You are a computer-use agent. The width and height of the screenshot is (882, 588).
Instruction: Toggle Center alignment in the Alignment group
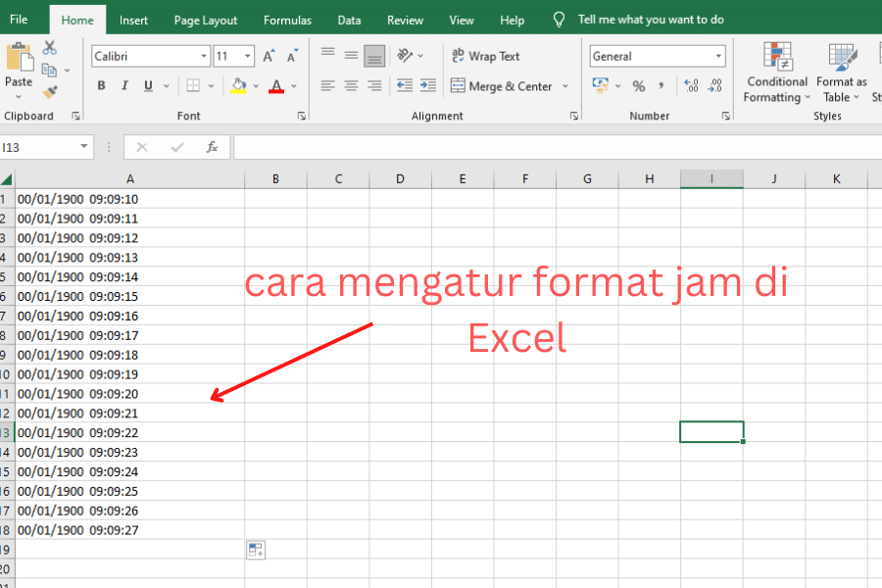point(351,86)
